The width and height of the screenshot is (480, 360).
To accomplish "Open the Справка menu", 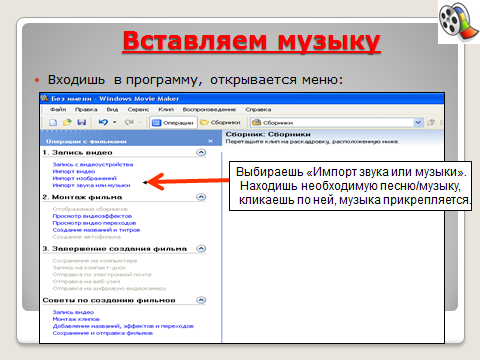I will pyautogui.click(x=258, y=109).
